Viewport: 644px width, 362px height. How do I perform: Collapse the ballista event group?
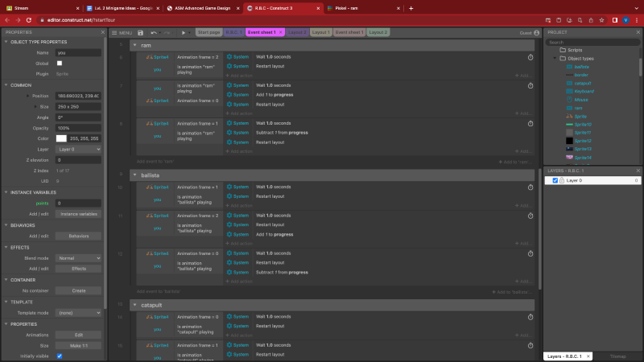[x=134, y=174]
